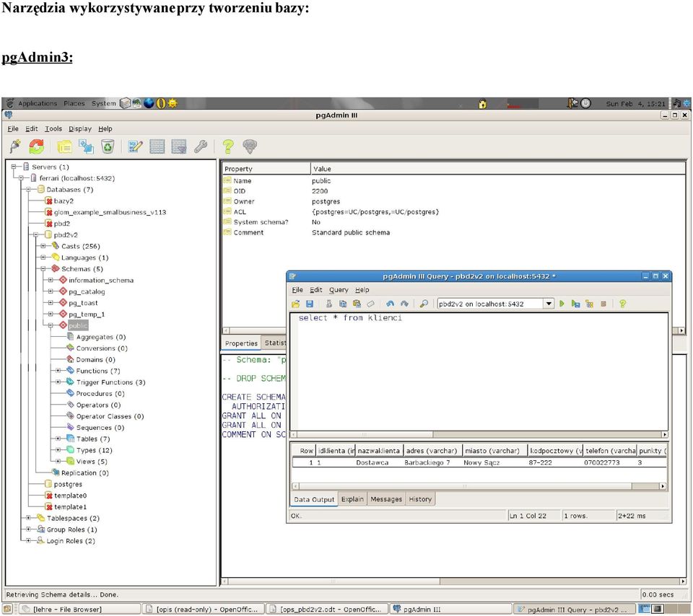Open a file in the Query window toolbar
Screen dimensions: 693x616
pyautogui.click(x=296, y=304)
